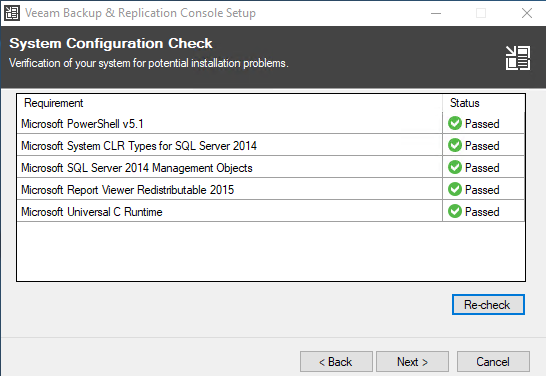Select SQL Server 2014 Management Objects row
Screen dimensions: 546x376
point(271,167)
